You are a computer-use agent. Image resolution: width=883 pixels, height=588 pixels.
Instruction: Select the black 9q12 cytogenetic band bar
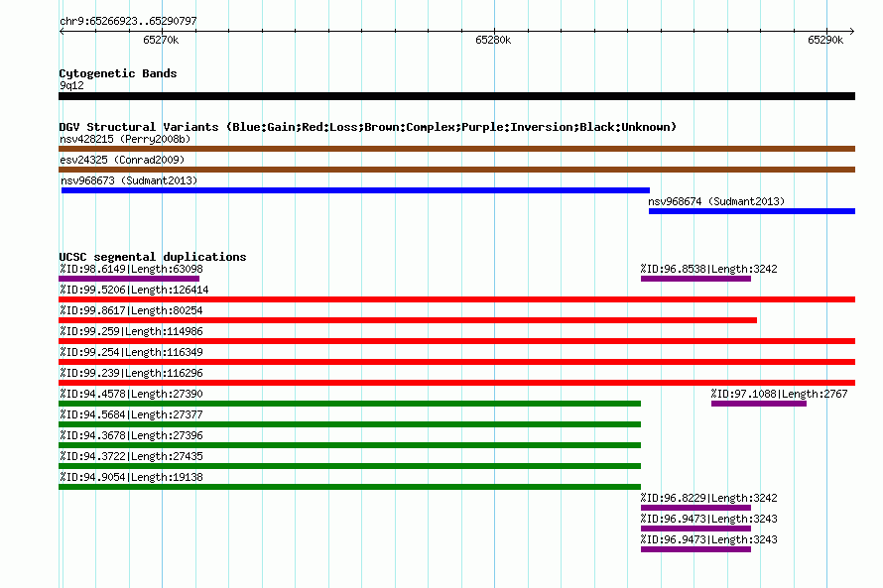(456, 96)
